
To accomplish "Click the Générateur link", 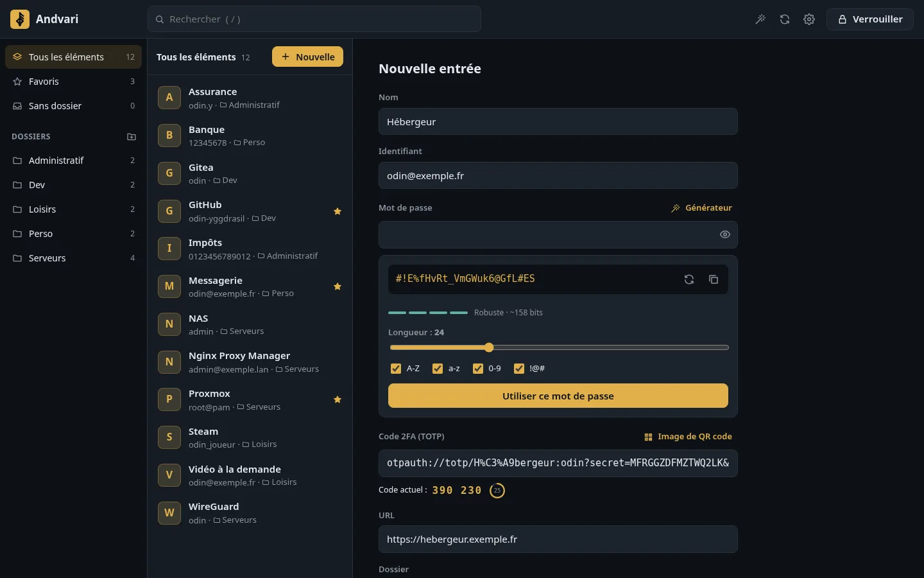I will [x=701, y=208].
